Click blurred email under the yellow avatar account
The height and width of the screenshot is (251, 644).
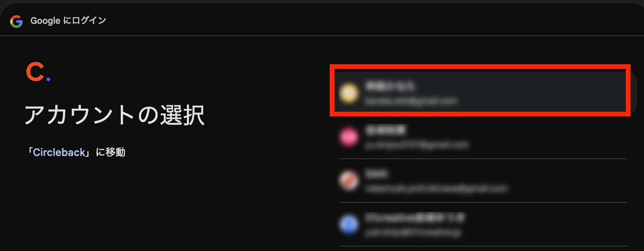click(411, 101)
